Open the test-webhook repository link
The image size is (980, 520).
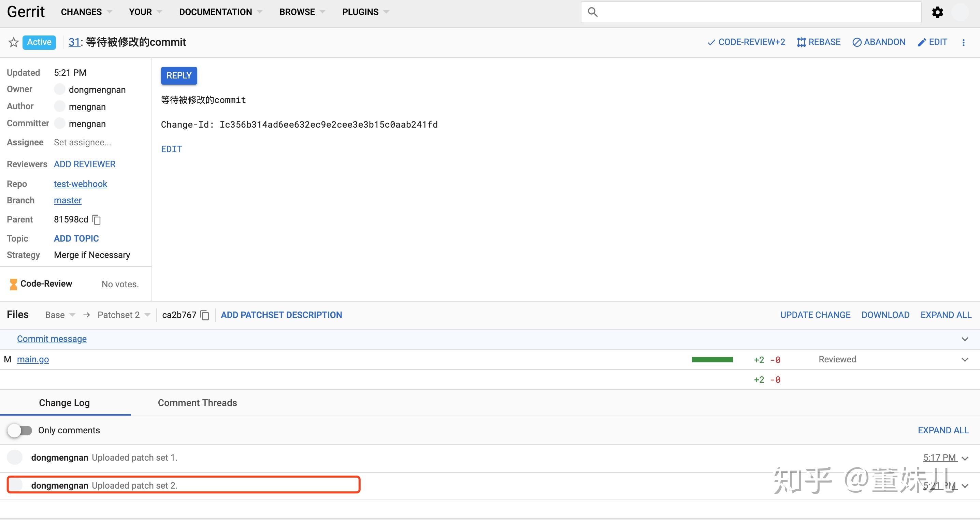(80, 184)
